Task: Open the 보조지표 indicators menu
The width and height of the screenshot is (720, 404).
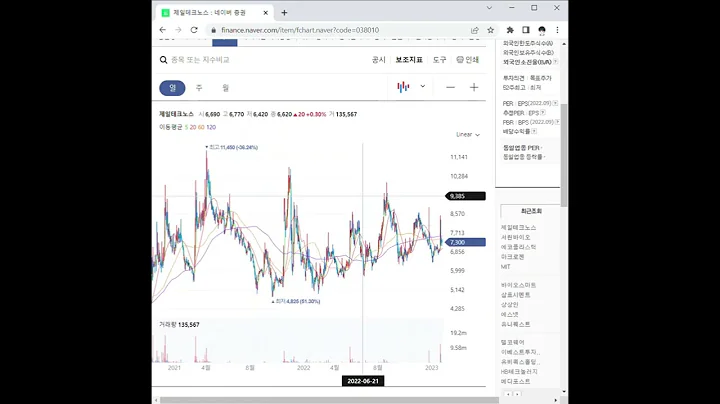Action: click(x=409, y=60)
